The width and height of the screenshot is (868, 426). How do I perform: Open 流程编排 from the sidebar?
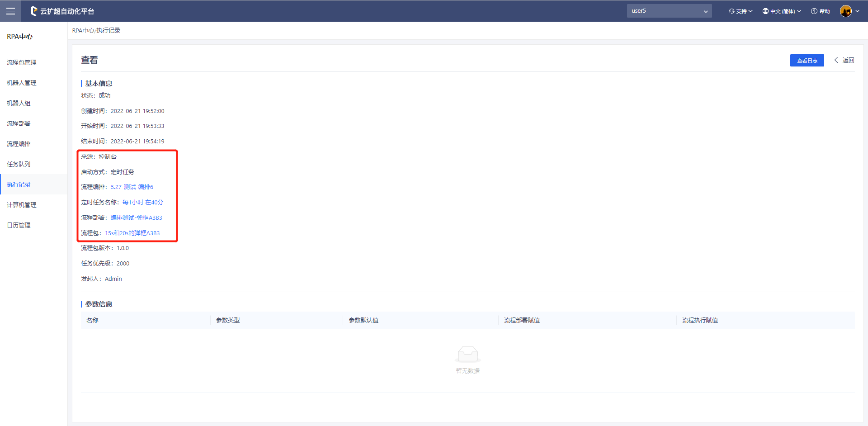click(19, 144)
